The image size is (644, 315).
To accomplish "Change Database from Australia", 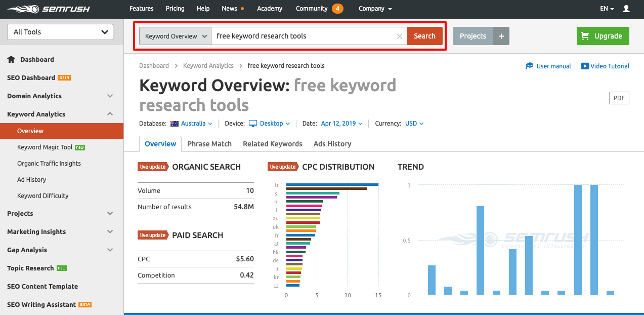I will (x=197, y=124).
